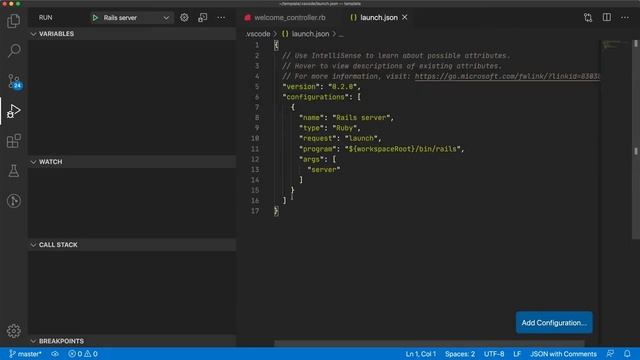640x360 pixels.
Task: Click .vscode in the breadcrumb
Action: tap(258, 34)
